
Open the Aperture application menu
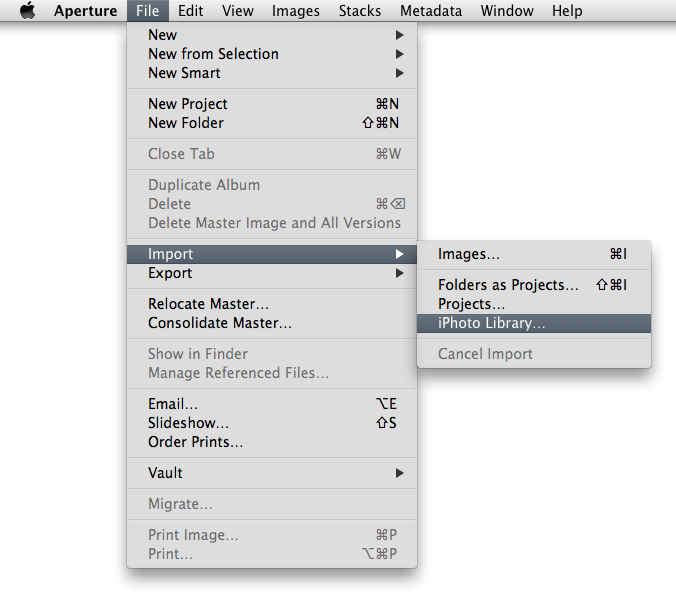click(x=85, y=11)
